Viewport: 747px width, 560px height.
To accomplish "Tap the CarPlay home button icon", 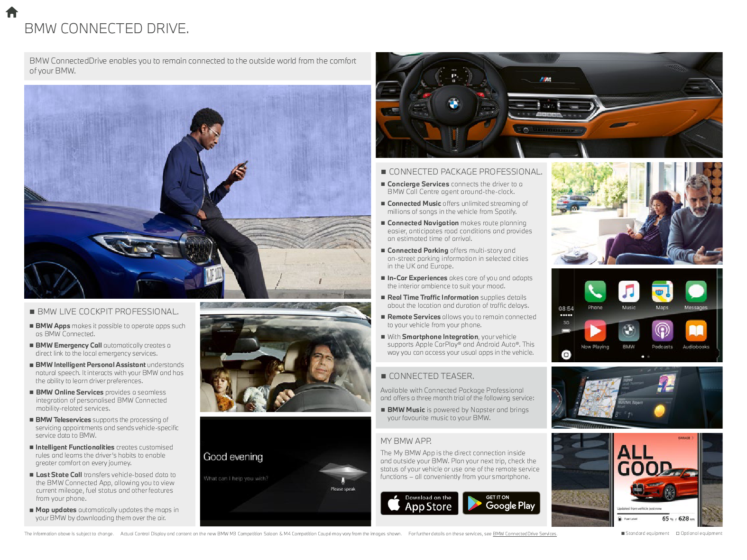I will 566,354.
